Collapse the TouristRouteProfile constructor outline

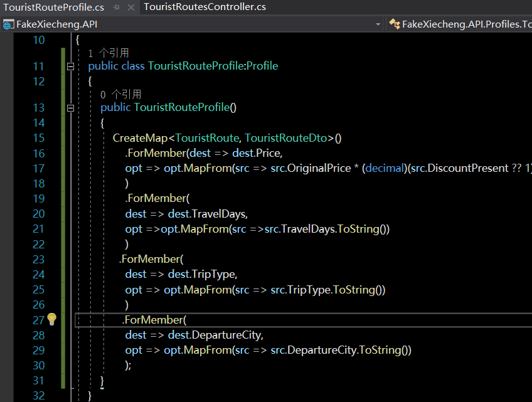[x=70, y=108]
